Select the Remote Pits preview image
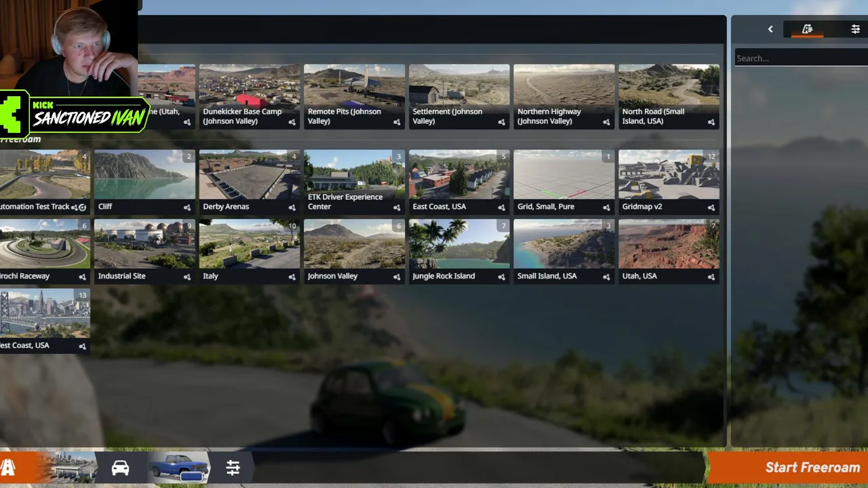Screen dimensions: 868x488 click(355, 85)
